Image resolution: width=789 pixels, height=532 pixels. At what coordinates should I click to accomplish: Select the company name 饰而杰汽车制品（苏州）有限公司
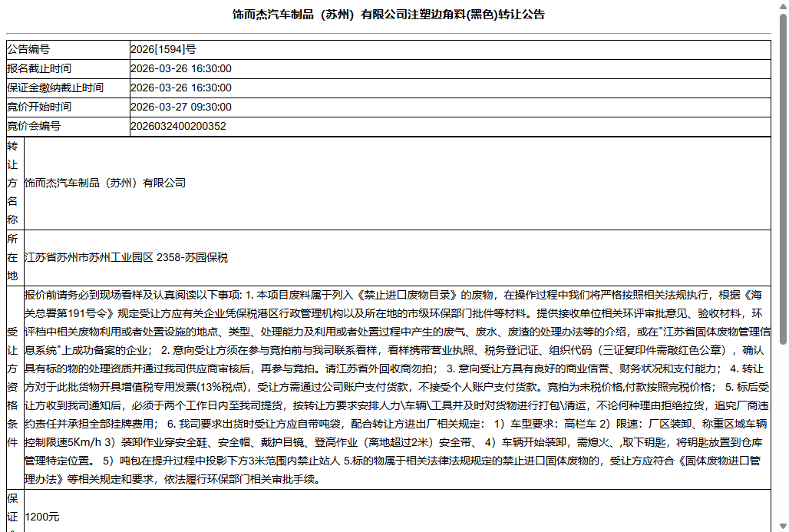[106, 183]
